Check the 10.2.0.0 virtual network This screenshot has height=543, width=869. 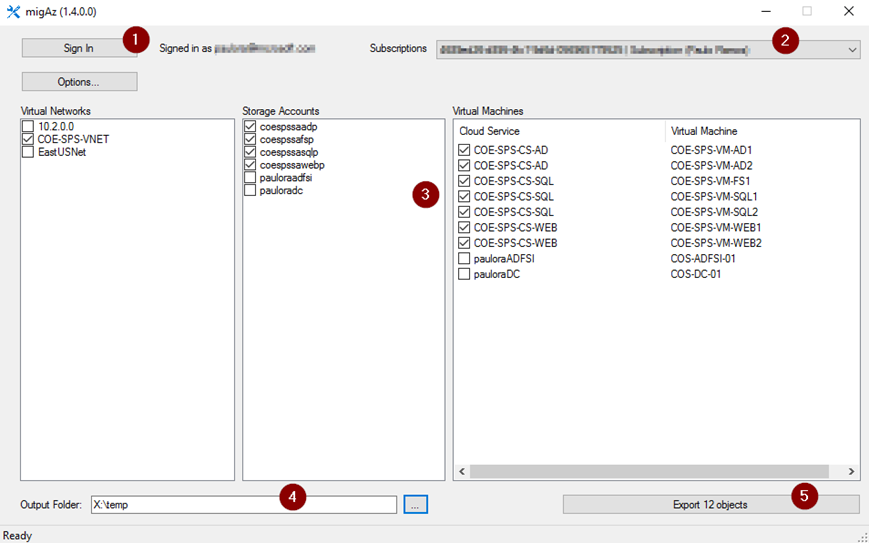point(28,127)
